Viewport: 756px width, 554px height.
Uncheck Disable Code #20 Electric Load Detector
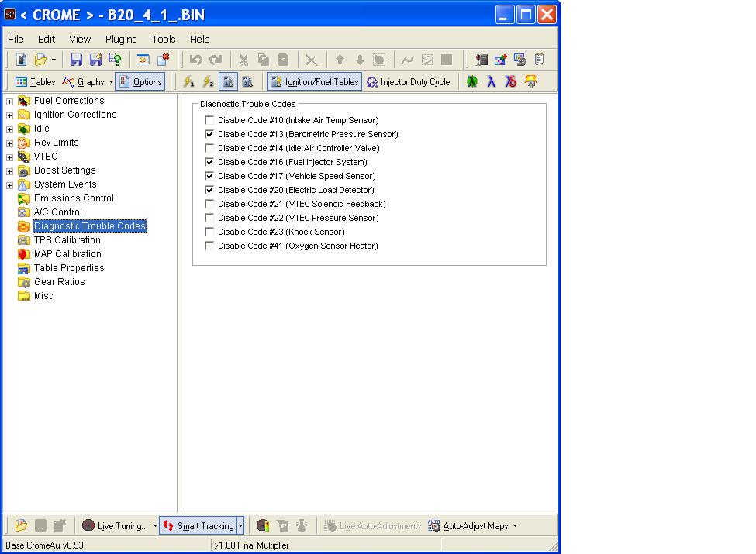coord(209,190)
